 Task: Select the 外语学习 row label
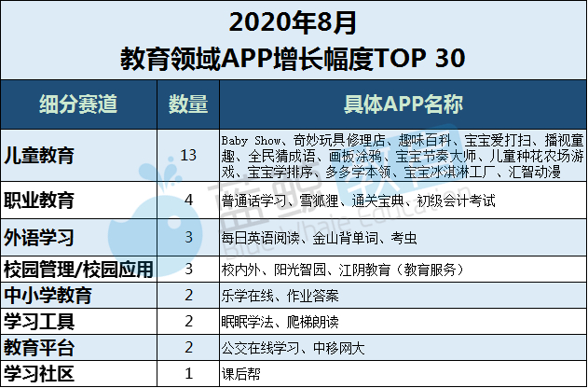tap(39, 238)
